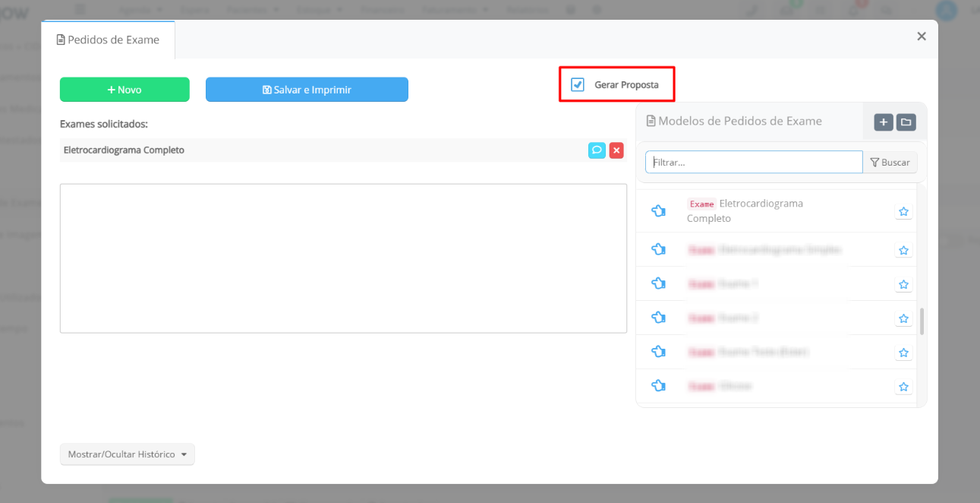Viewport: 980px width, 503px height.
Task: Click hand icon for Glicose model
Action: [658, 386]
